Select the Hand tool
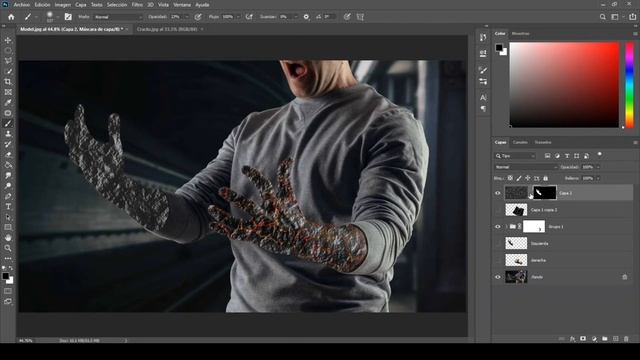640x360 pixels. (x=8, y=238)
